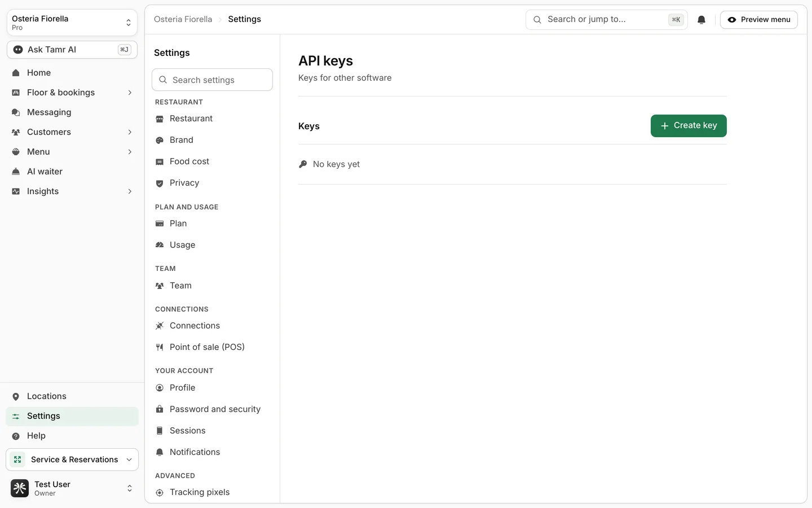812x508 pixels.
Task: Open Profile under Your Account
Action: pyautogui.click(x=212, y=388)
